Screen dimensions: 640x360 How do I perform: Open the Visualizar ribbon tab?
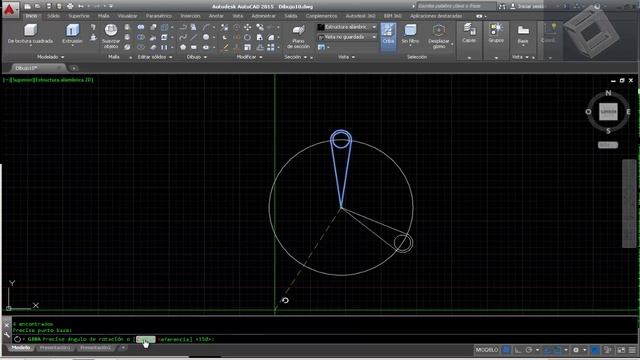point(127,16)
